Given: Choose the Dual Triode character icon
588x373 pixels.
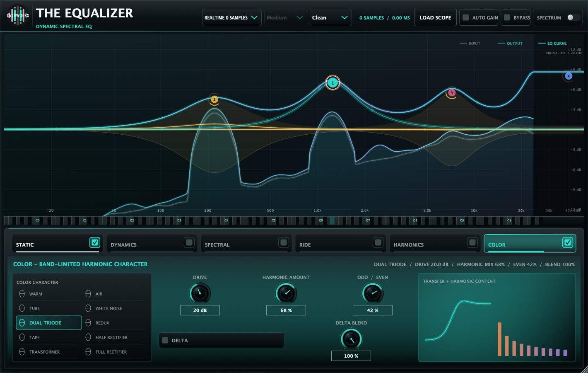Looking at the screenshot, I should coord(22,323).
